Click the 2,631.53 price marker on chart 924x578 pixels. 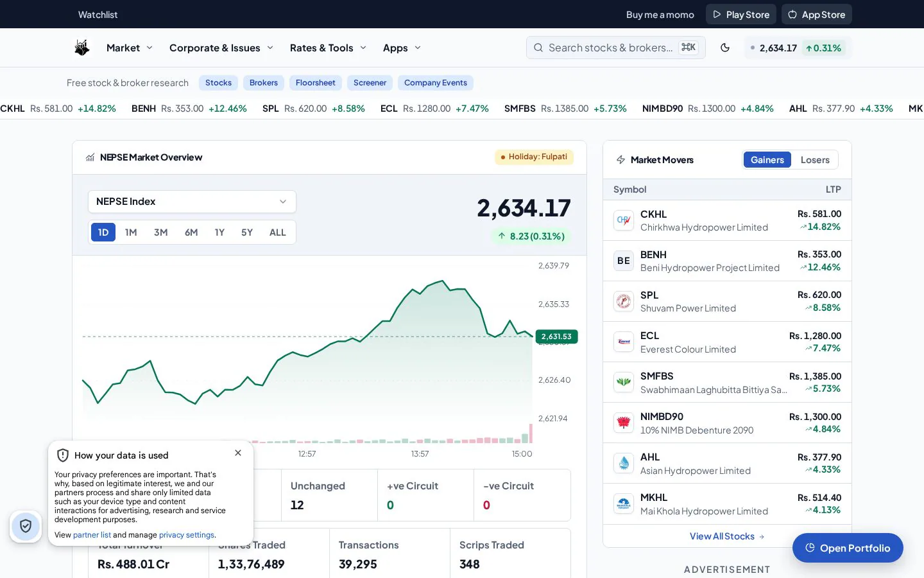pos(556,337)
